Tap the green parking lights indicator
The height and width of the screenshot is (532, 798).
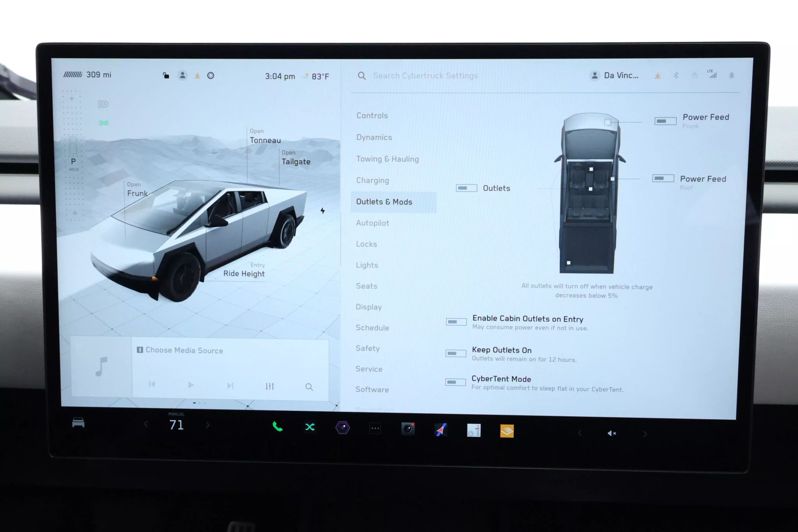click(x=103, y=123)
